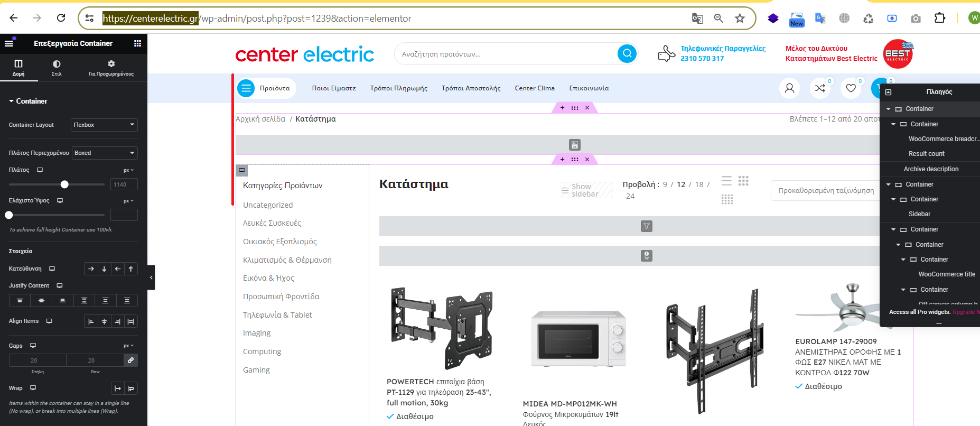Change the Gaps unit px selector

click(128, 346)
